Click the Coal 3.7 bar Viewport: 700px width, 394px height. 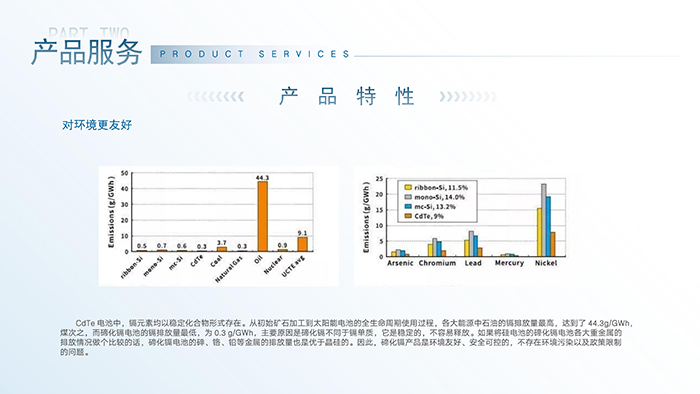click(222, 249)
